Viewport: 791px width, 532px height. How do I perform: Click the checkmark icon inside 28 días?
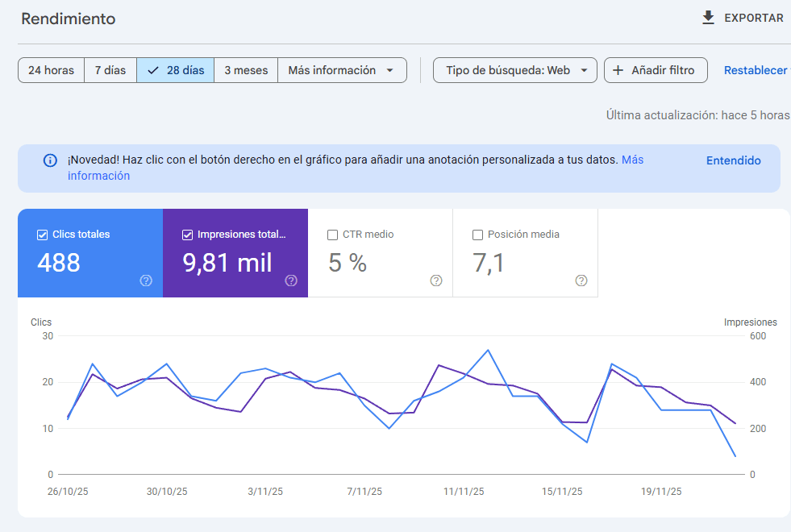click(x=152, y=70)
